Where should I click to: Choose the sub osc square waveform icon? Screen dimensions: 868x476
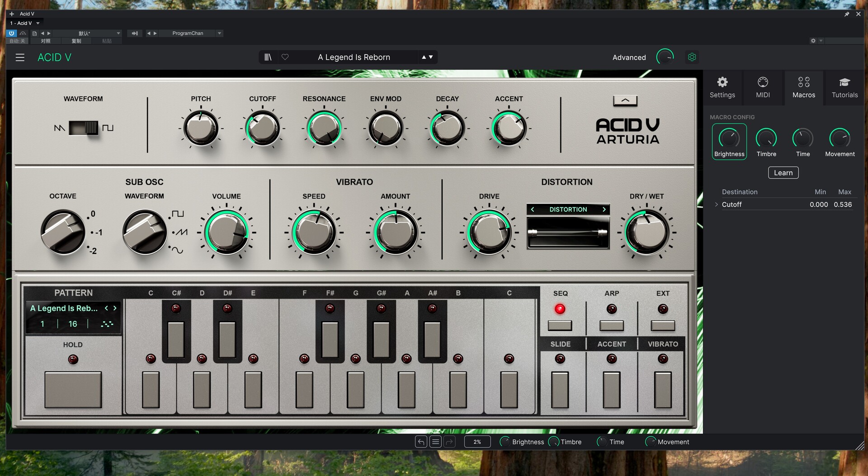178,214
